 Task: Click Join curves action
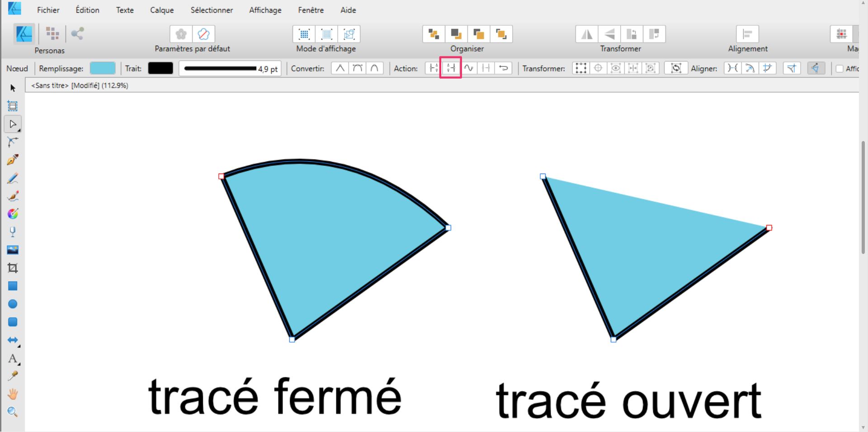pyautogui.click(x=486, y=68)
